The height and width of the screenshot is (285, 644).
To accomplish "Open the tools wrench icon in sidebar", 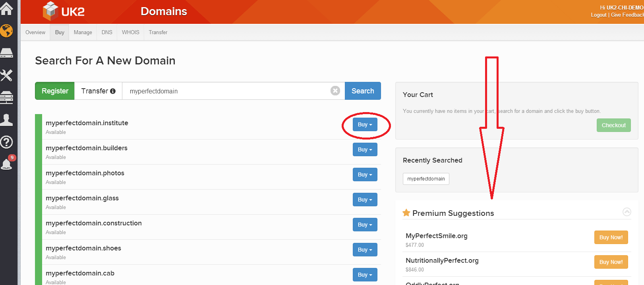I will pos(7,75).
